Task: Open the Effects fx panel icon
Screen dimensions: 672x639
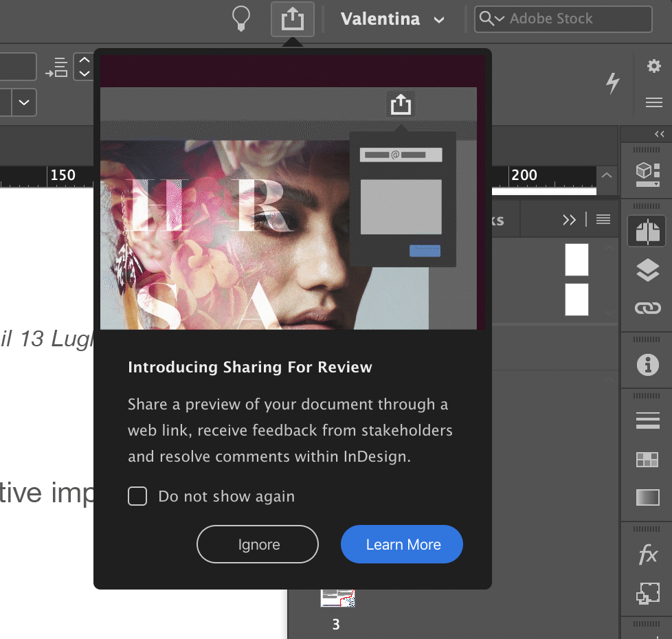Action: (x=647, y=554)
